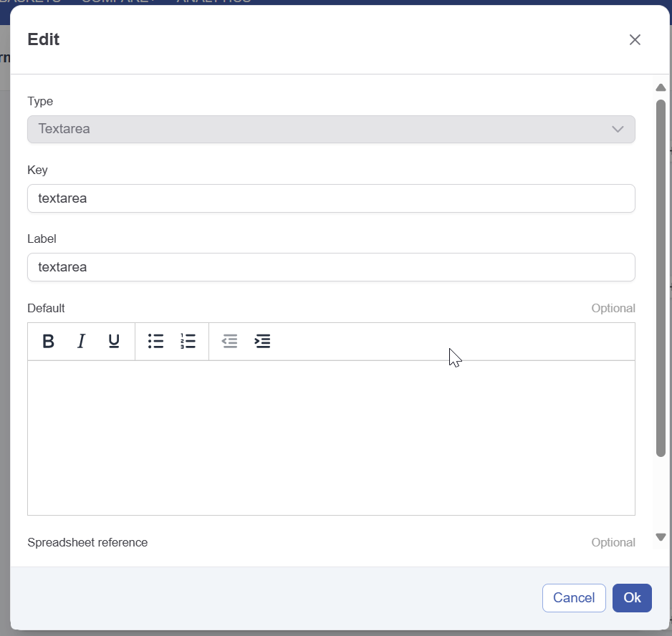This screenshot has height=636, width=672.
Task: Close the Edit dialog with X
Action: click(634, 40)
